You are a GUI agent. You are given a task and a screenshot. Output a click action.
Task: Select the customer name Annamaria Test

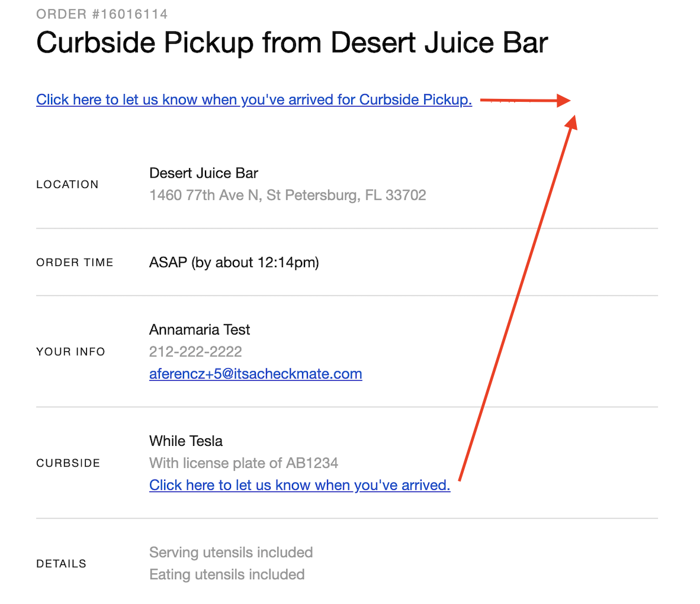coord(200,329)
